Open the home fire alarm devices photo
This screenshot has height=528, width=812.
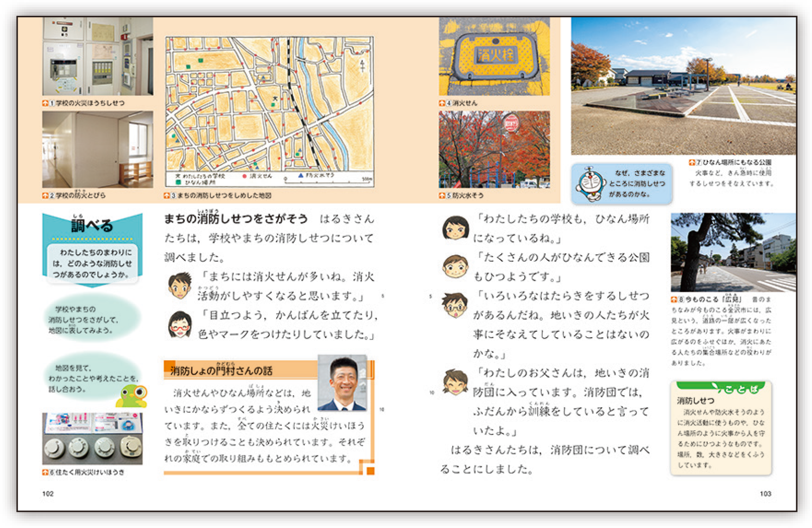(x=92, y=439)
